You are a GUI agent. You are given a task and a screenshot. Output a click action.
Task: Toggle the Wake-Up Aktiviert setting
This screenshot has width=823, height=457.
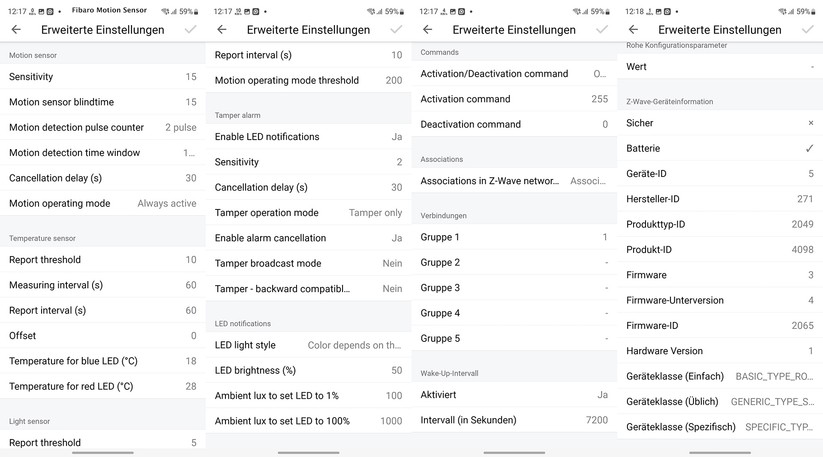(602, 395)
